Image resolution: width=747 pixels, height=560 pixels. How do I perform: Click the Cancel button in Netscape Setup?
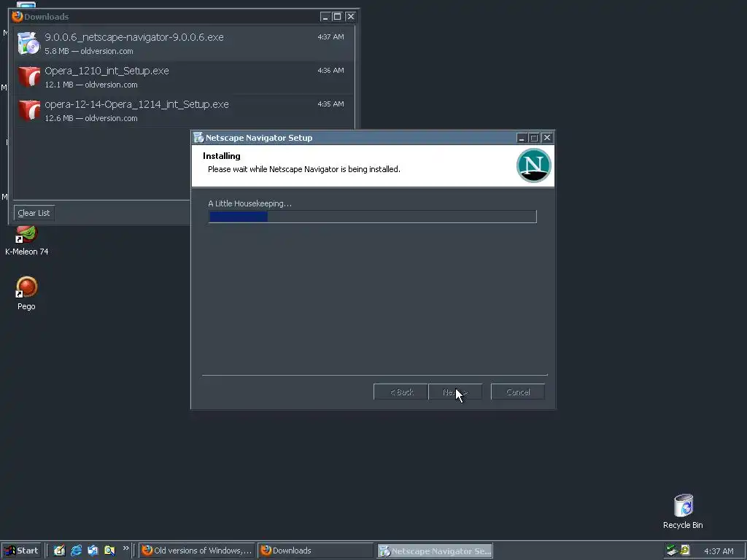[518, 392]
